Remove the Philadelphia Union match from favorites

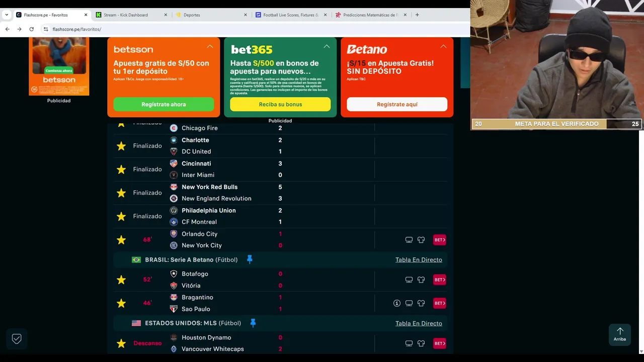121,216
